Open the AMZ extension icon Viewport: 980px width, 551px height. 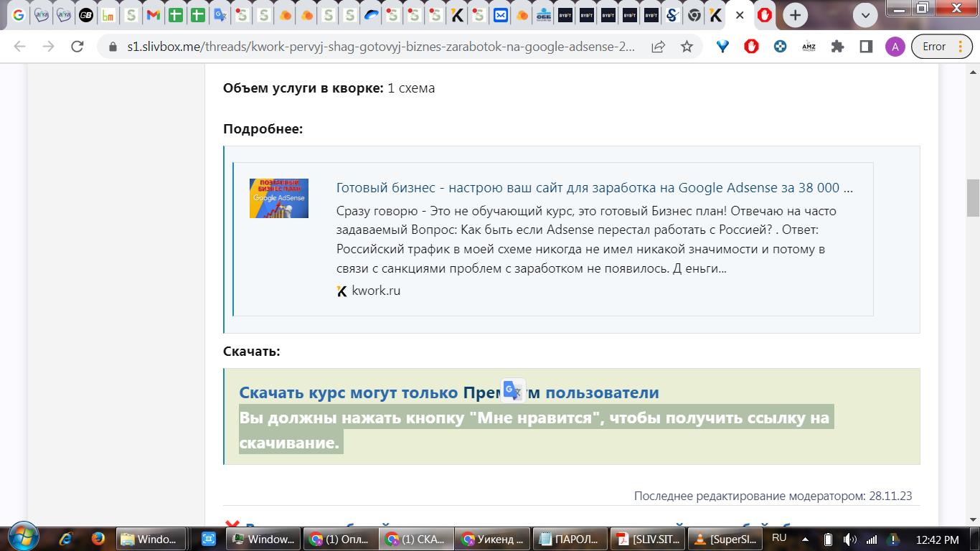coord(809,47)
